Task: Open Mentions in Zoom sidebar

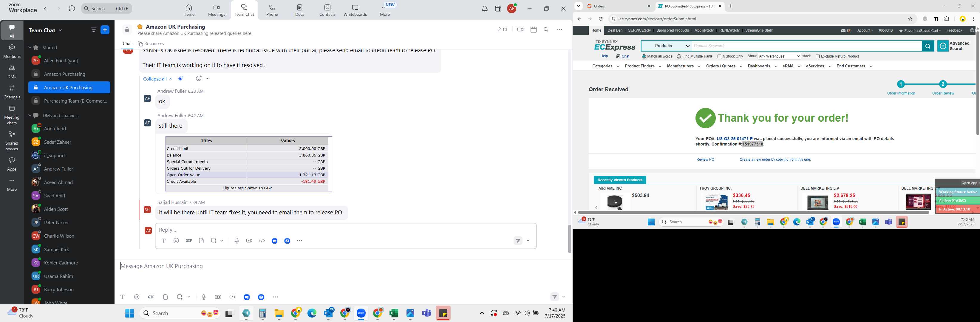Action: pyautogui.click(x=12, y=51)
